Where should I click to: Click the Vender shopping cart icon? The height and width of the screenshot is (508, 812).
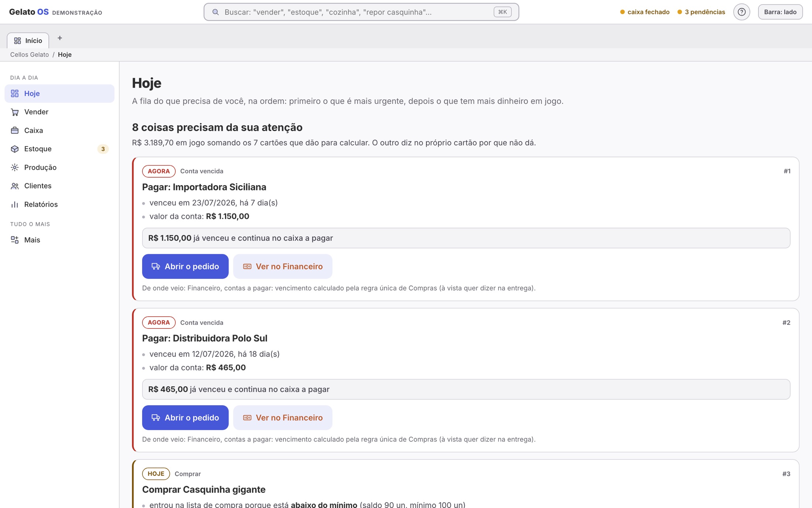15,112
